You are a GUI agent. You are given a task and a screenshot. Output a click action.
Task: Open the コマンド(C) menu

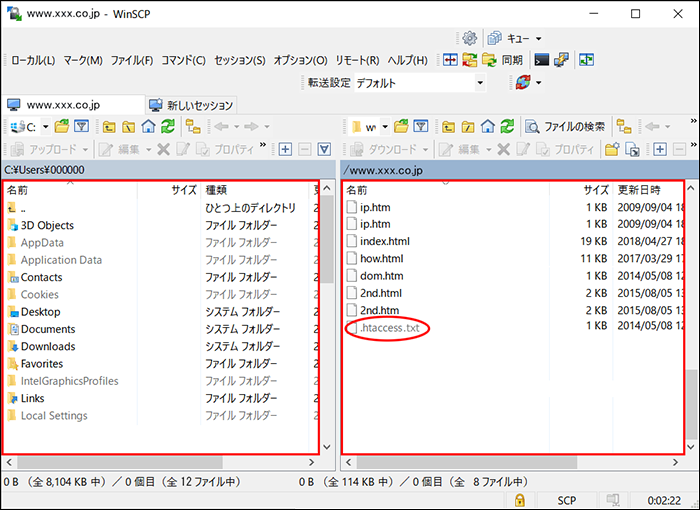click(x=183, y=60)
